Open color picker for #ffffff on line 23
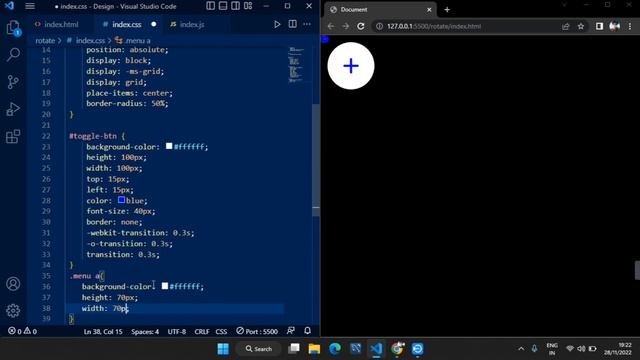This screenshot has width=640, height=360. point(169,146)
